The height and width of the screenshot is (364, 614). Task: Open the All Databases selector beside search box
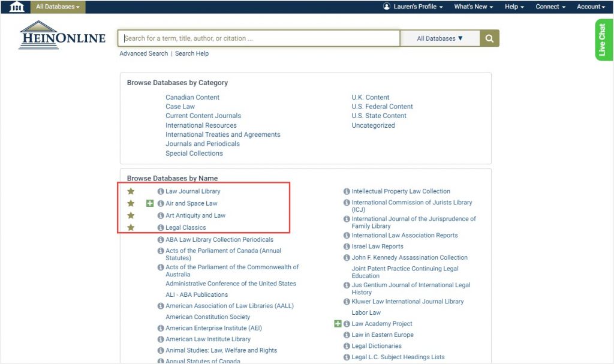coord(440,38)
